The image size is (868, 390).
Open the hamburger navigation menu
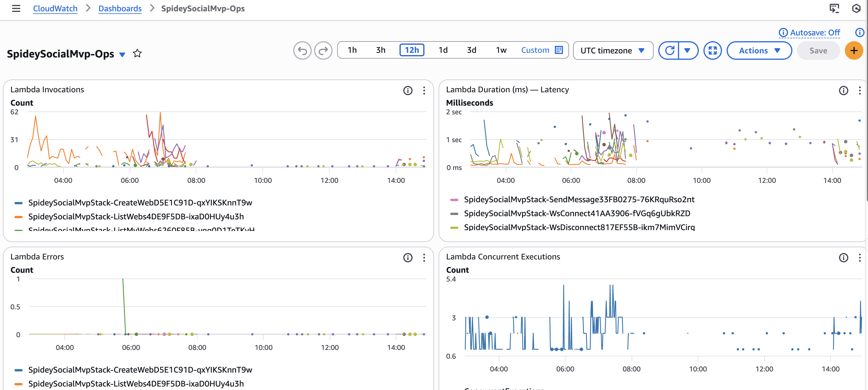[16, 8]
